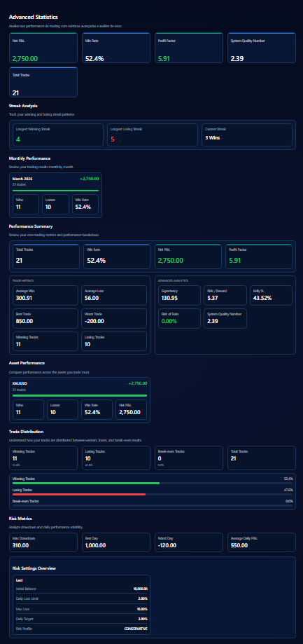Click the +2,750.00 total on the March 2026 card
The width and height of the screenshot is (303, 644).
tap(89, 179)
